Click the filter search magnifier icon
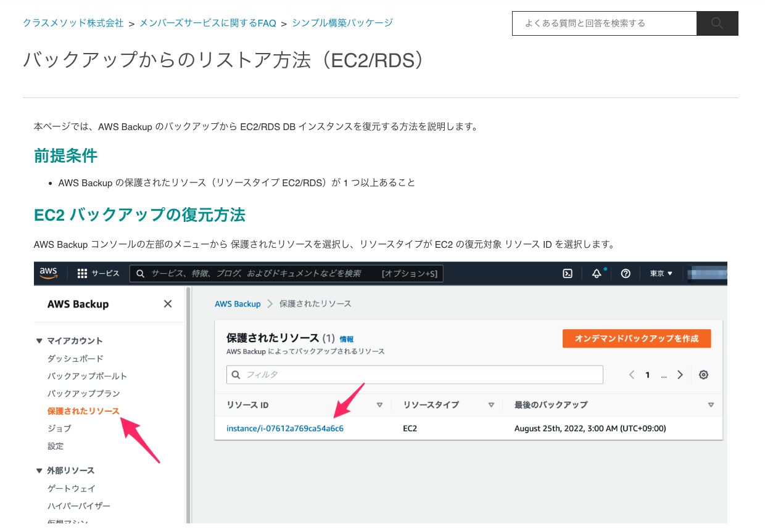765x532 pixels. (236, 375)
